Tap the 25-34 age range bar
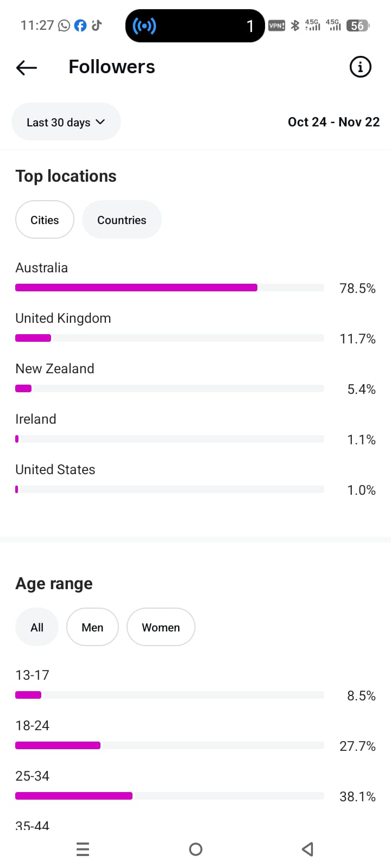The height and width of the screenshot is (868, 391). (169, 796)
